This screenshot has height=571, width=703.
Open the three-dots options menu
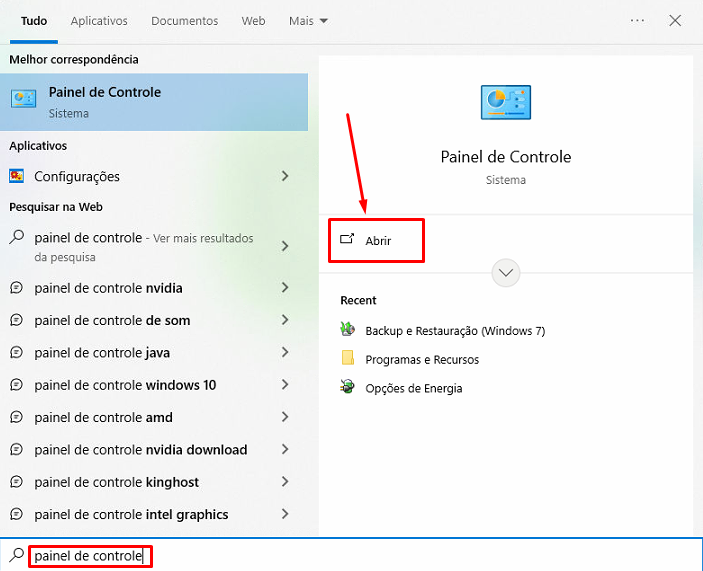[637, 21]
